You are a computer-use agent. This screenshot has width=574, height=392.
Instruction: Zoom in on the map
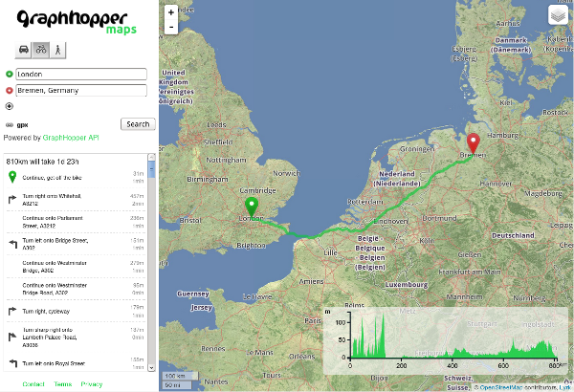(x=171, y=12)
